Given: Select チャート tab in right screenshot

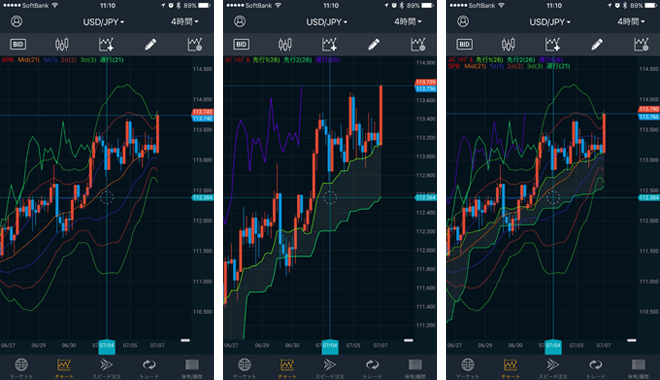Looking at the screenshot, I should point(510,368).
